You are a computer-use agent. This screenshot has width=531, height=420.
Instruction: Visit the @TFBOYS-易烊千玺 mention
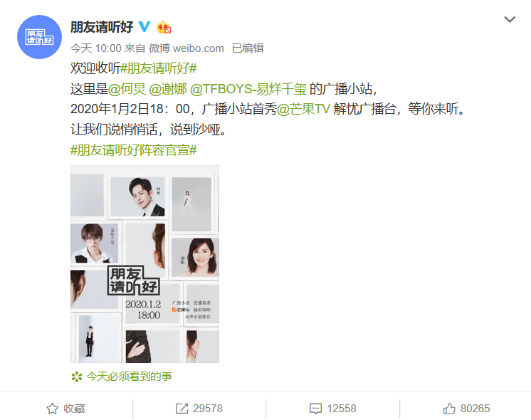point(248,89)
